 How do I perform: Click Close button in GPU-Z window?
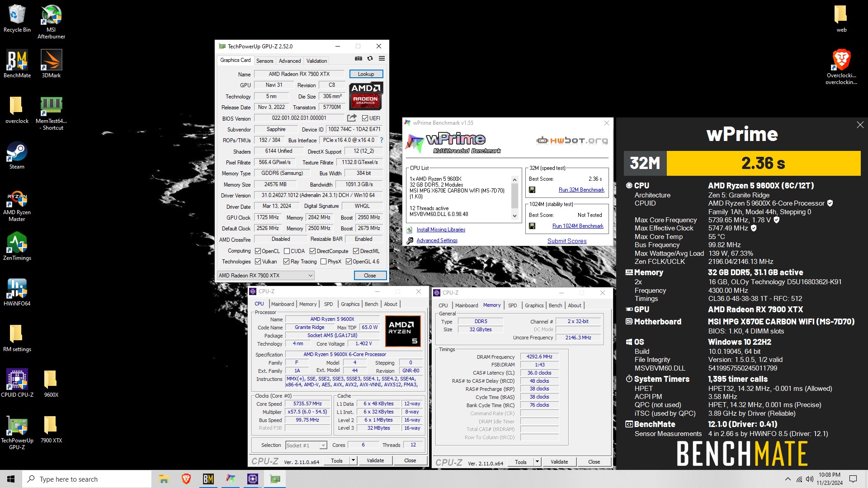370,276
